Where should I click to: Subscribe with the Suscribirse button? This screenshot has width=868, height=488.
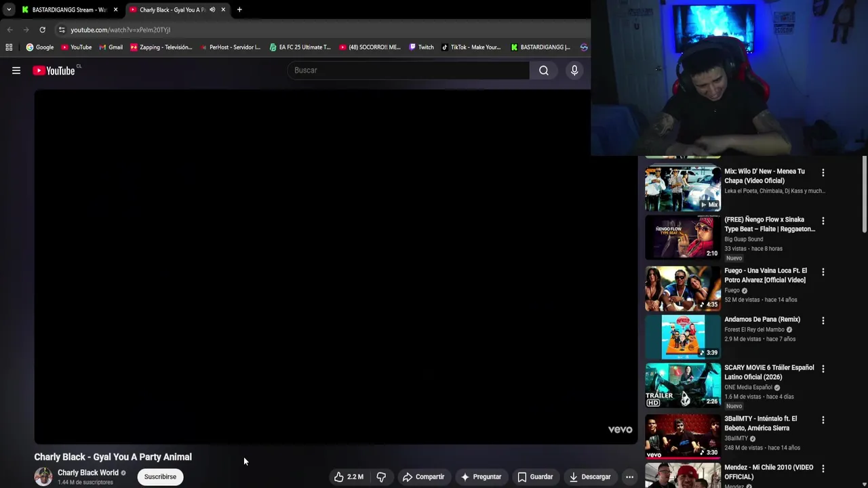[x=160, y=477]
